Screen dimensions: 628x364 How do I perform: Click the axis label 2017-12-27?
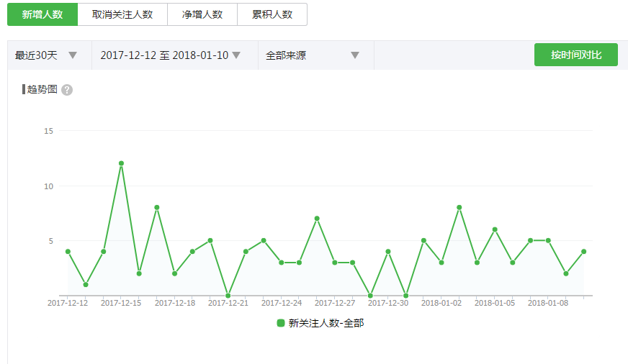click(x=334, y=303)
